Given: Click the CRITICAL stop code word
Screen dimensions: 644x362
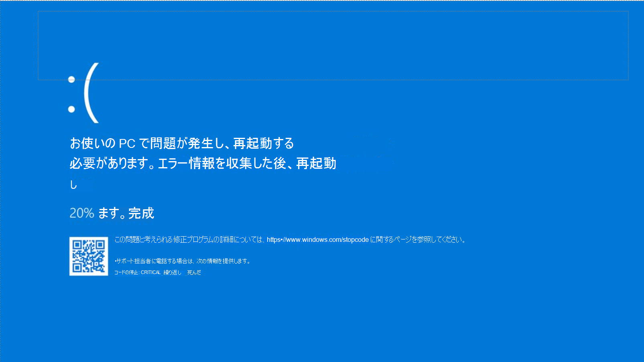Looking at the screenshot, I should point(150,272).
